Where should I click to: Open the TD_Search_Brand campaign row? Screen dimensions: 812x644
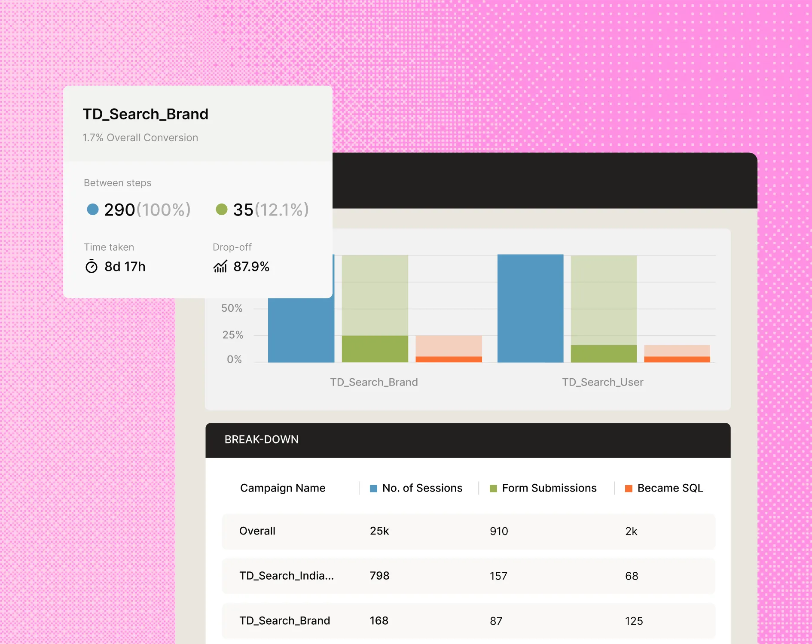(x=284, y=620)
